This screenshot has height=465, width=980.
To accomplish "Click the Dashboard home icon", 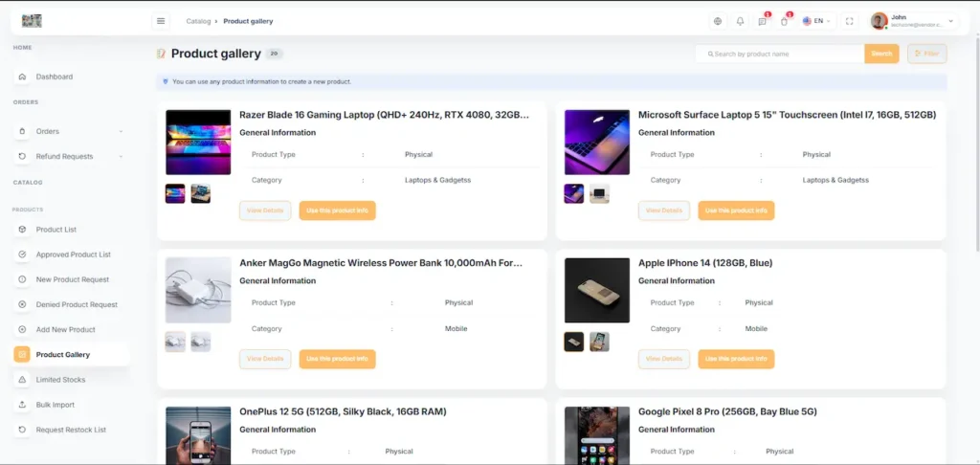I will [x=23, y=77].
